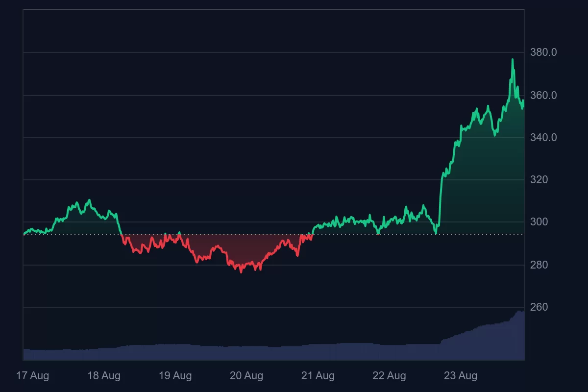
Task: Click the 23 Aug date label
Action: coord(461,376)
